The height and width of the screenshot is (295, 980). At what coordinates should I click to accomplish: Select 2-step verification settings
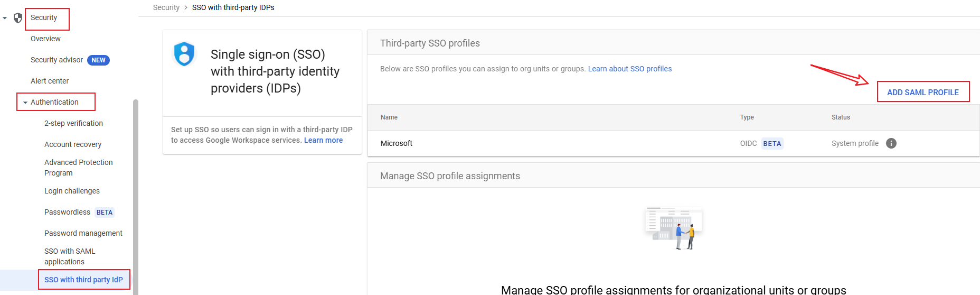(73, 123)
